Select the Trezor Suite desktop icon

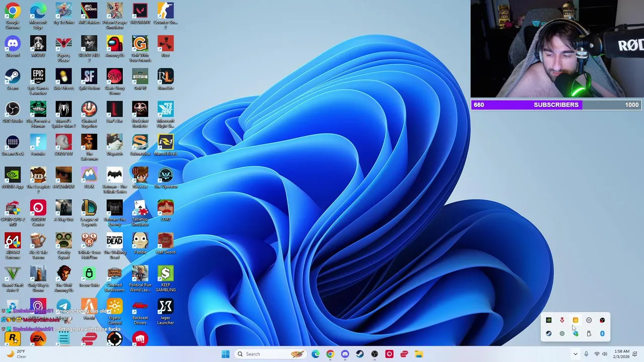[x=89, y=277]
